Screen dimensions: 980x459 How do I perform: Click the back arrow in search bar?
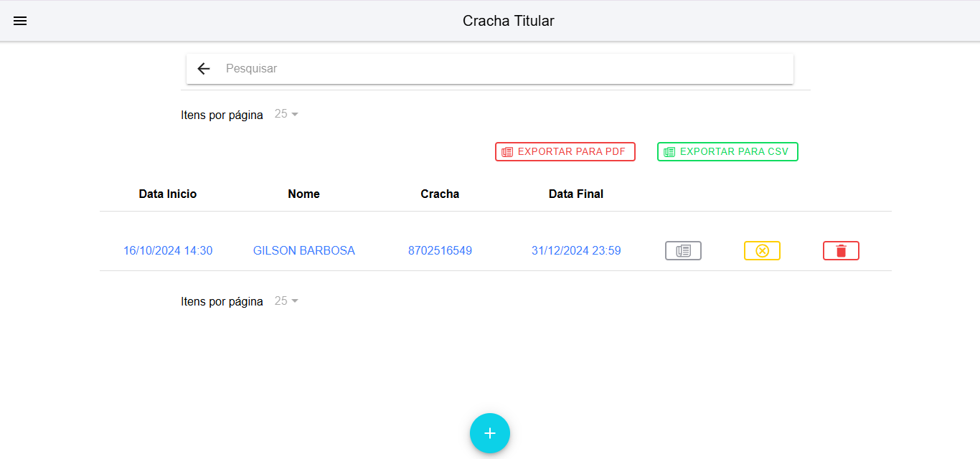204,69
